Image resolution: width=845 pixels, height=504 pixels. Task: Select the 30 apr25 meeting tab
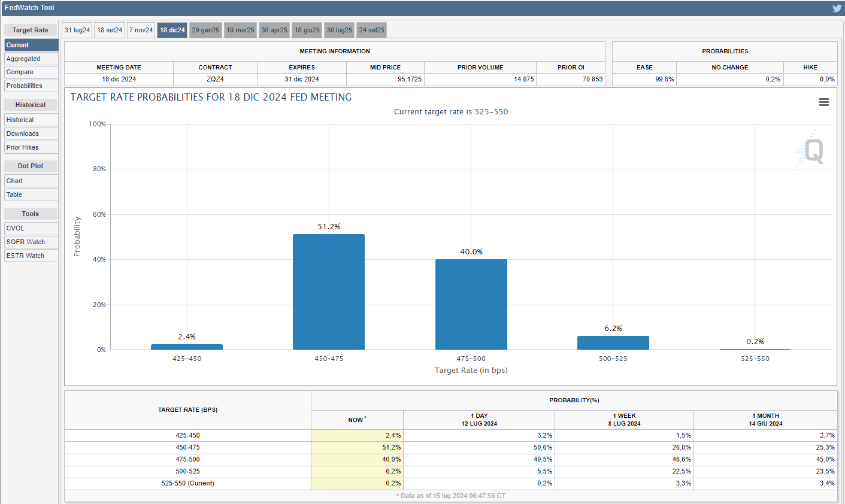[274, 30]
